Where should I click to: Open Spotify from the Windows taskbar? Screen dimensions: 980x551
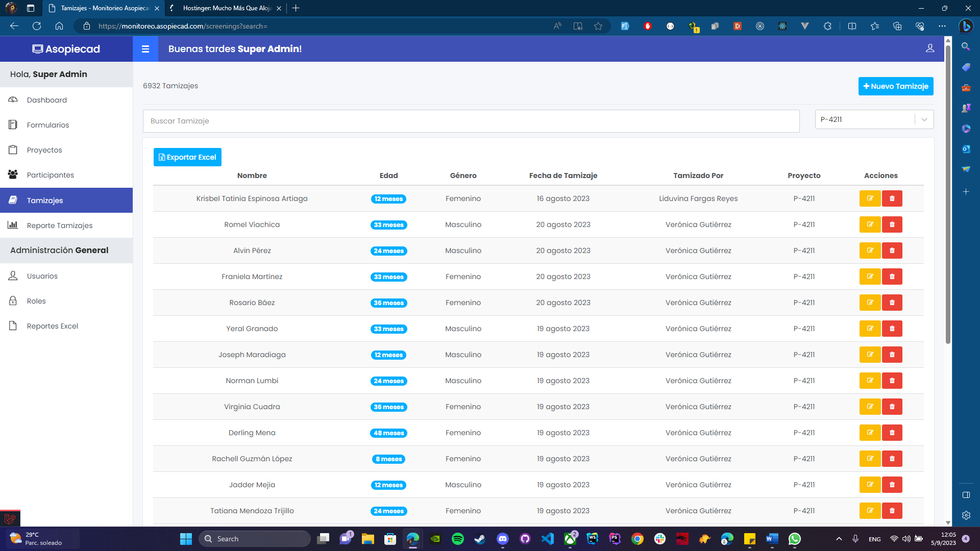pyautogui.click(x=457, y=539)
